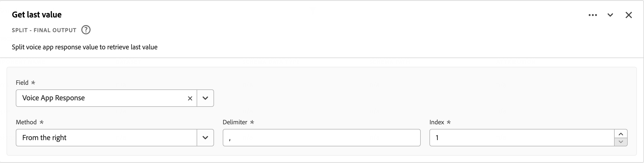
Task: Collapse the Get last value panel
Action: tap(610, 15)
